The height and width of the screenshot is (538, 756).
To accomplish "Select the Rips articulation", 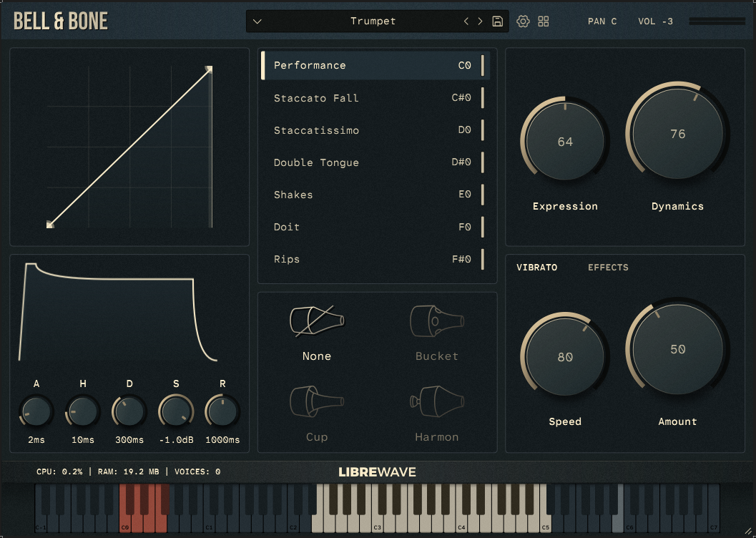I will coord(375,260).
